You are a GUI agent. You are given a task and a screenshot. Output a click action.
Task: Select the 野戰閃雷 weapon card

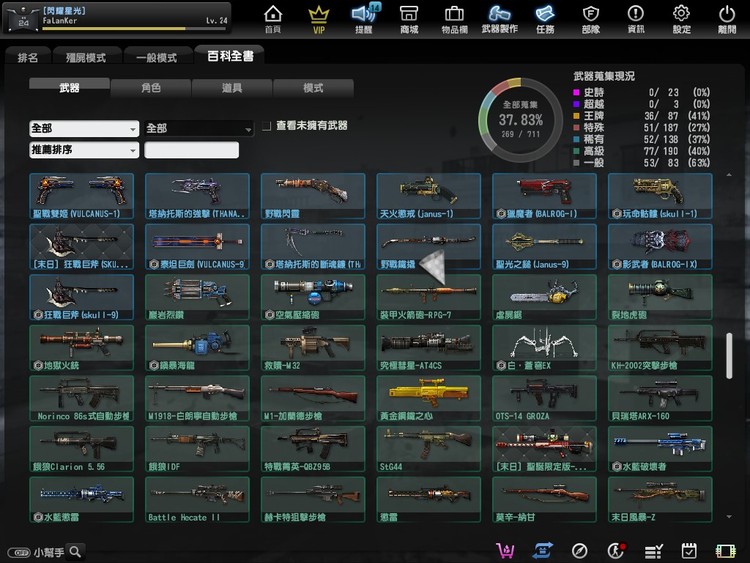(x=313, y=196)
